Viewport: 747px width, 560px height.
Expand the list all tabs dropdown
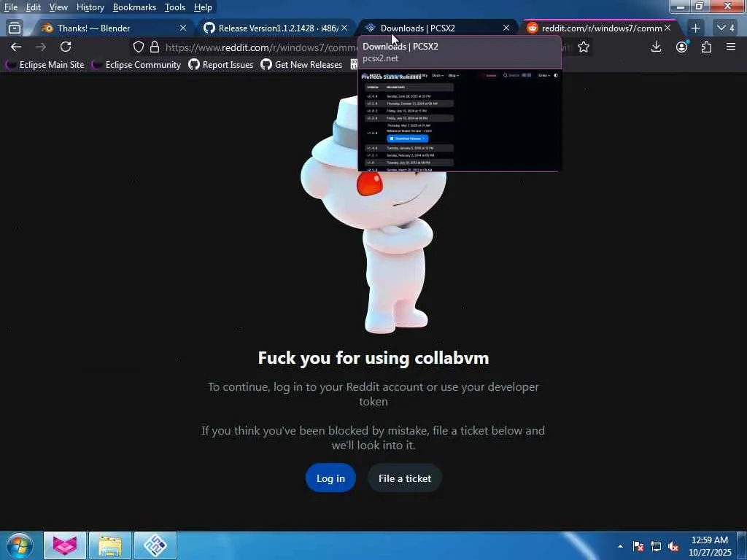(726, 28)
